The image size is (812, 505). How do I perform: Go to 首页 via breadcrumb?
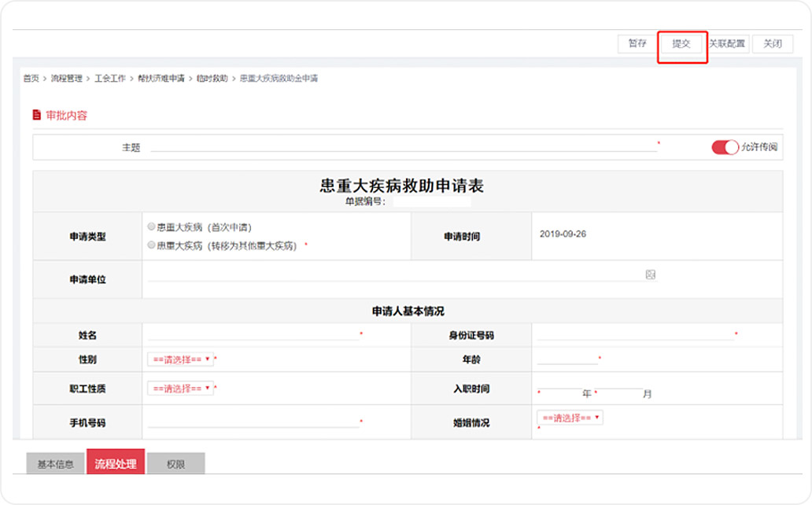pyautogui.click(x=31, y=79)
